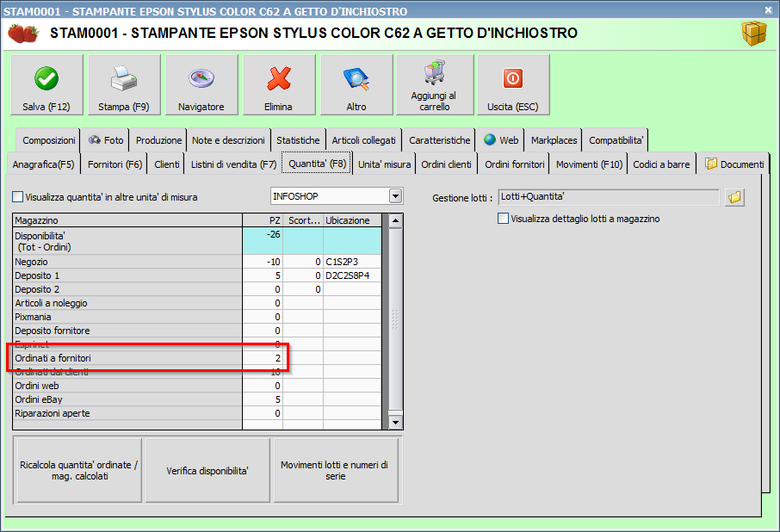Open the Articoli collegati tab
The height and width of the screenshot is (532, 780).
[363, 140]
